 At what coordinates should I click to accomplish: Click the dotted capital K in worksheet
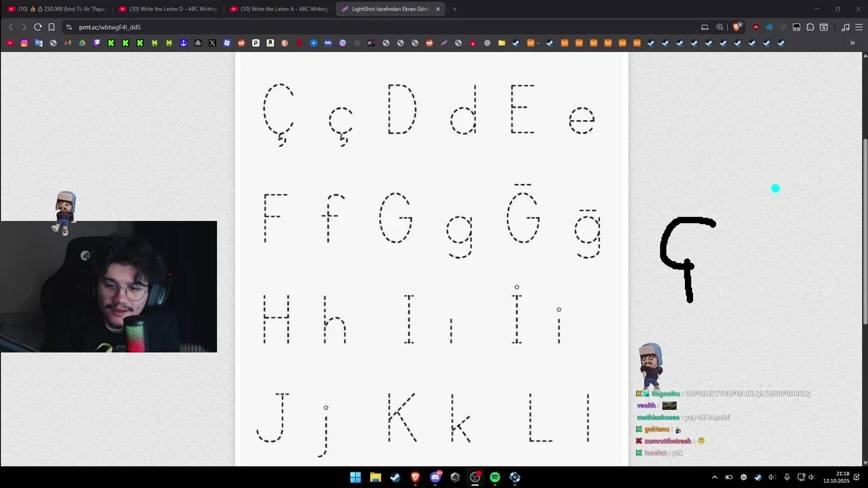(401, 417)
